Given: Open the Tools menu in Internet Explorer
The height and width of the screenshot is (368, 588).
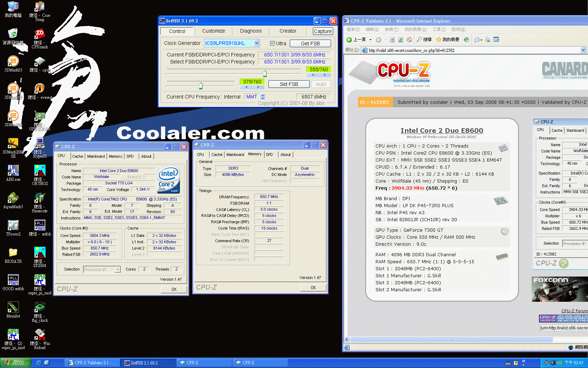Looking at the screenshot, I should [439, 29].
